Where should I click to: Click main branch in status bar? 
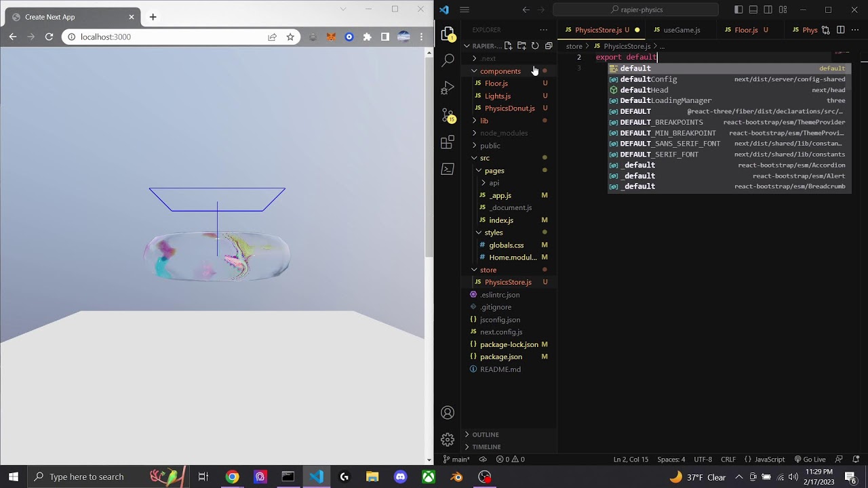point(456,459)
